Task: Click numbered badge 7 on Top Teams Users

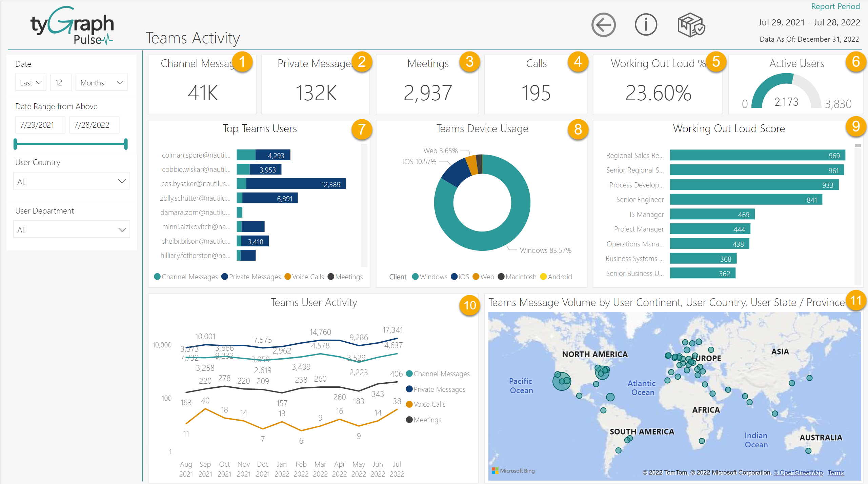Action: tap(362, 129)
